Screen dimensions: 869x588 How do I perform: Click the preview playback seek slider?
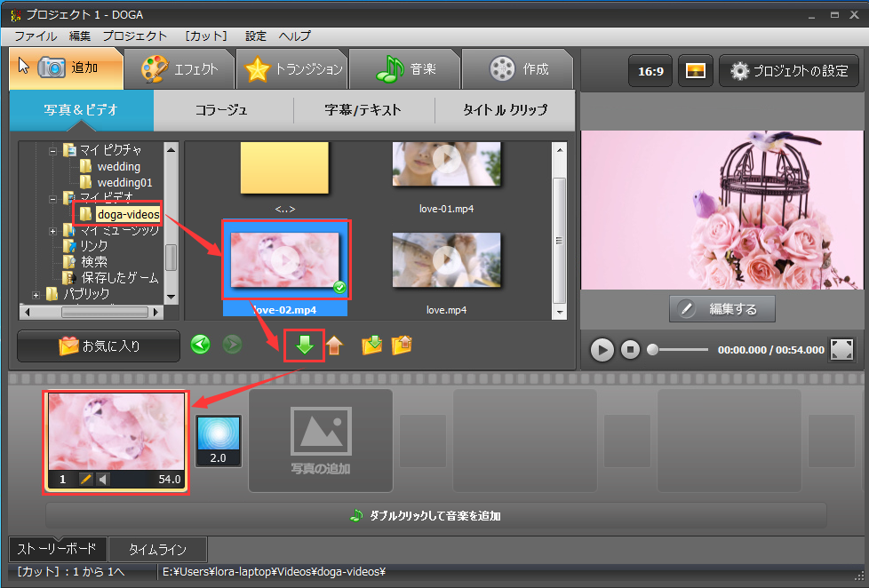pyautogui.click(x=680, y=350)
